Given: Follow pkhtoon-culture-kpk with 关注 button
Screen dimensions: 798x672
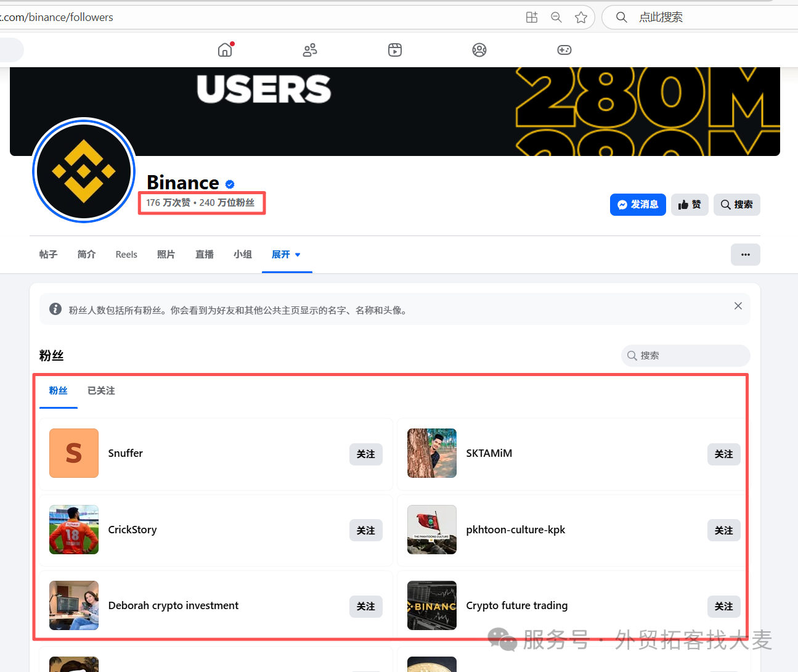Looking at the screenshot, I should tap(724, 531).
